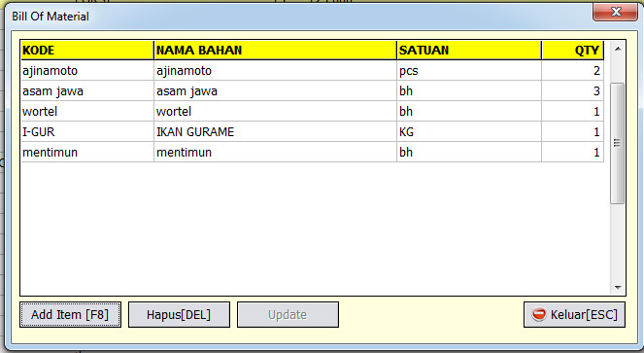Viewport: 644px width, 353px height.
Task: Click the Update button
Action: pyautogui.click(x=288, y=315)
